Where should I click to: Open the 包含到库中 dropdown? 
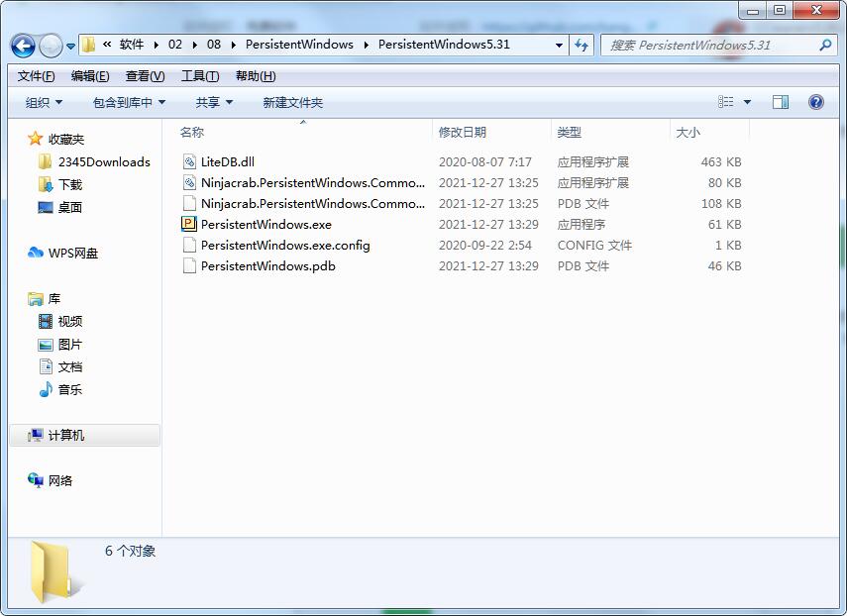click(x=129, y=103)
